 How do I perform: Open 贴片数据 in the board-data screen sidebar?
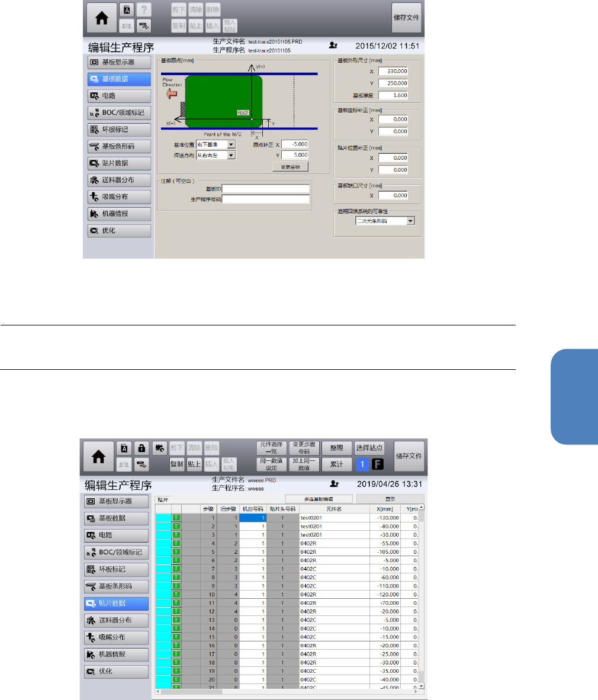119,163
